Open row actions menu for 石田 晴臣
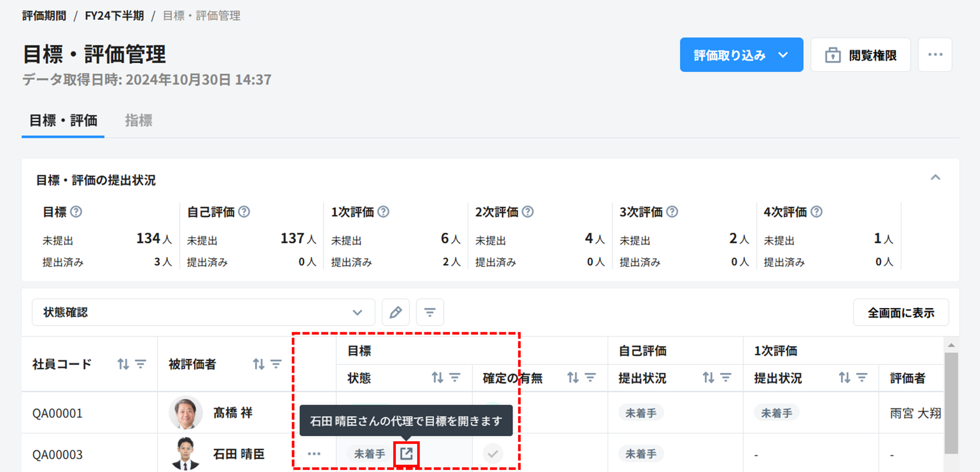This screenshot has width=980, height=472. pyautogui.click(x=314, y=454)
